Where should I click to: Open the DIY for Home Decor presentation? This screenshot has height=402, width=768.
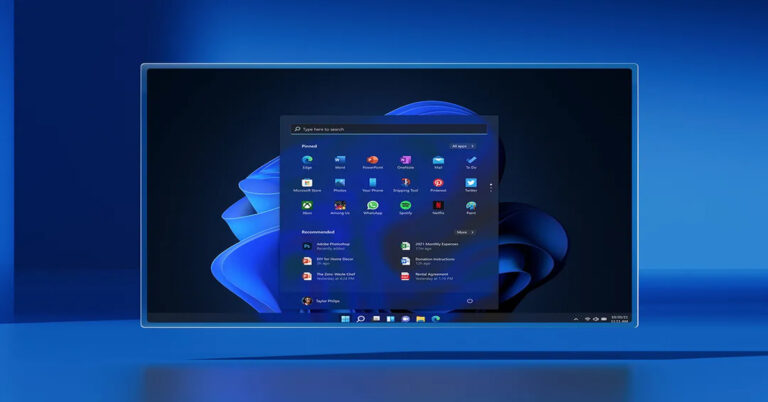pyautogui.click(x=328, y=261)
